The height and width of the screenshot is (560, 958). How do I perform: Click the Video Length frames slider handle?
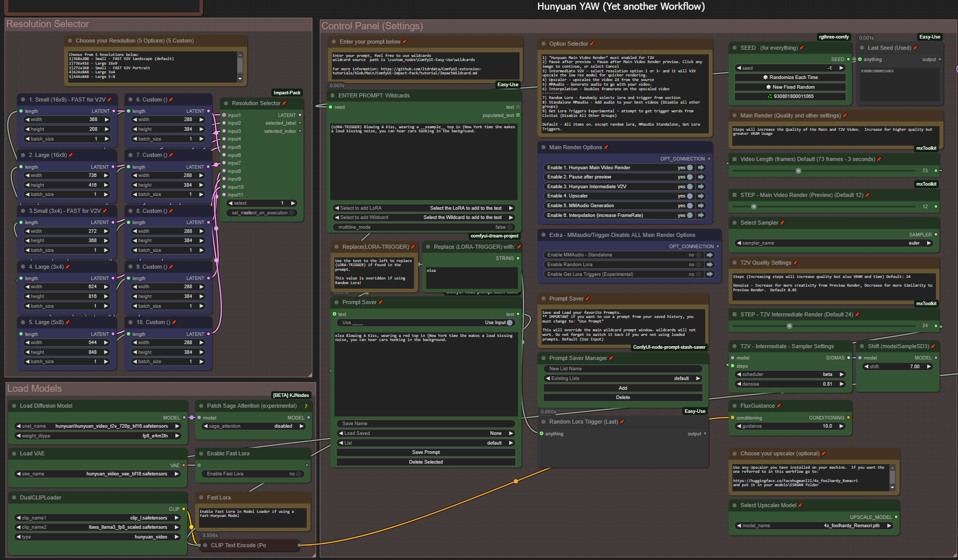click(x=798, y=171)
